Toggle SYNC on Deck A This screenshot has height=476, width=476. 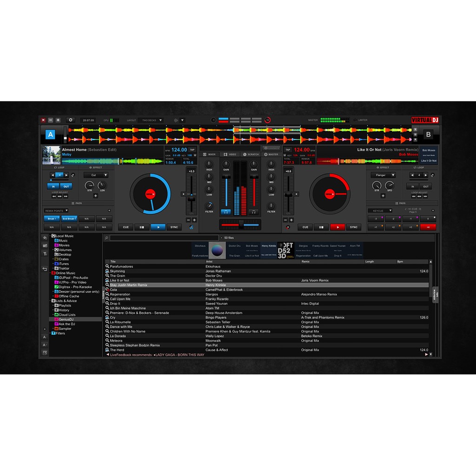pos(174,227)
